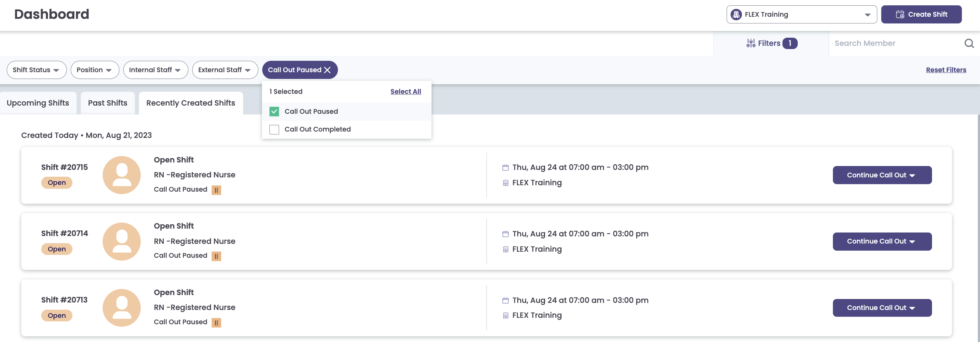Click pause icon on Shift #20715
Screen dimensions: 980x342
pyautogui.click(x=216, y=190)
